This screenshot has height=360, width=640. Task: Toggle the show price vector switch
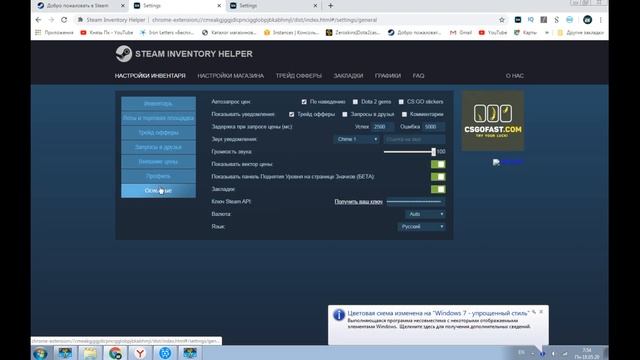(x=438, y=164)
